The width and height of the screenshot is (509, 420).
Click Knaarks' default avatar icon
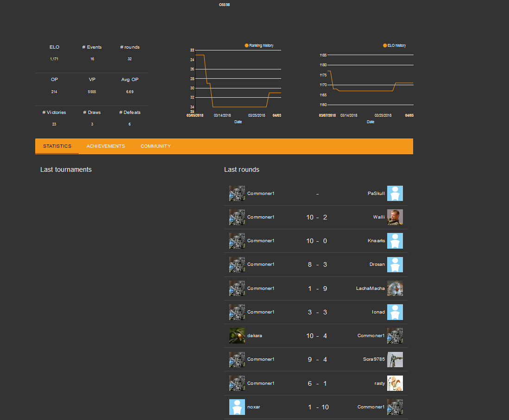click(x=395, y=241)
